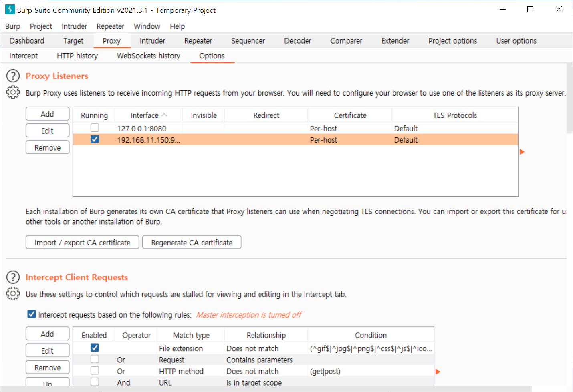
Task: Open the Project options tab
Action: tap(452, 41)
